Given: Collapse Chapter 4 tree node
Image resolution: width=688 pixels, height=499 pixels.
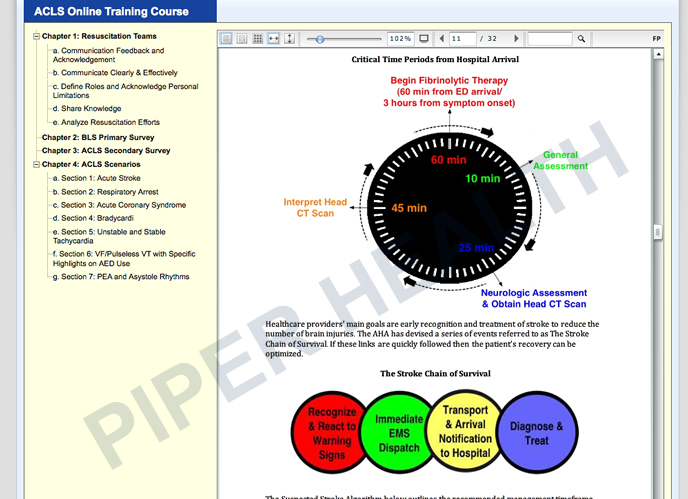Looking at the screenshot, I should (x=37, y=165).
